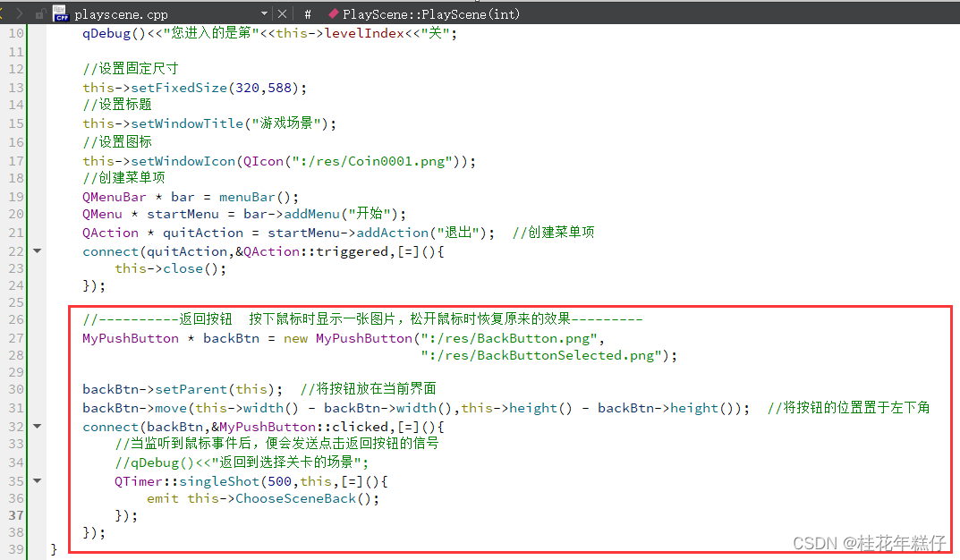Collapse the lambda block at line 22
The width and height of the screenshot is (960, 560).
[x=38, y=251]
